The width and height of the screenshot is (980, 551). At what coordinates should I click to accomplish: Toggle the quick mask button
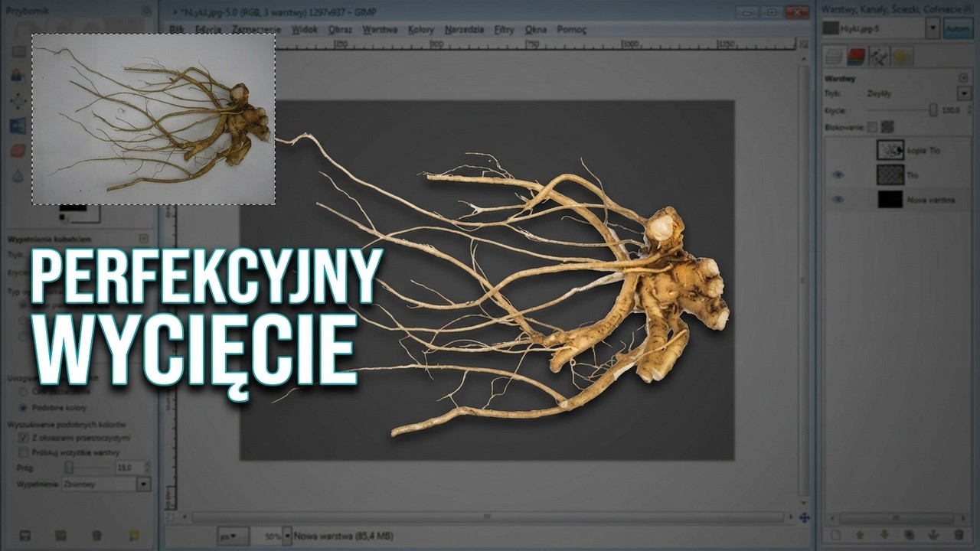[x=172, y=518]
